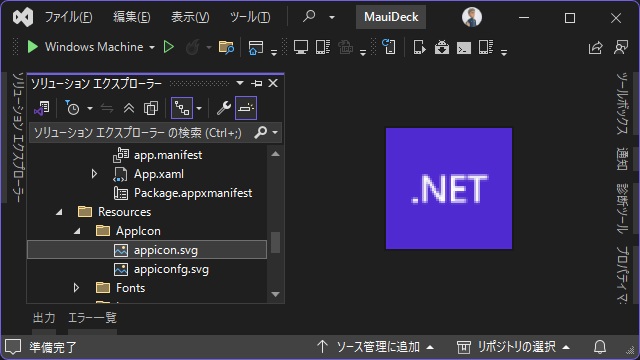Click the MauiDeck solution name button

tap(391, 17)
